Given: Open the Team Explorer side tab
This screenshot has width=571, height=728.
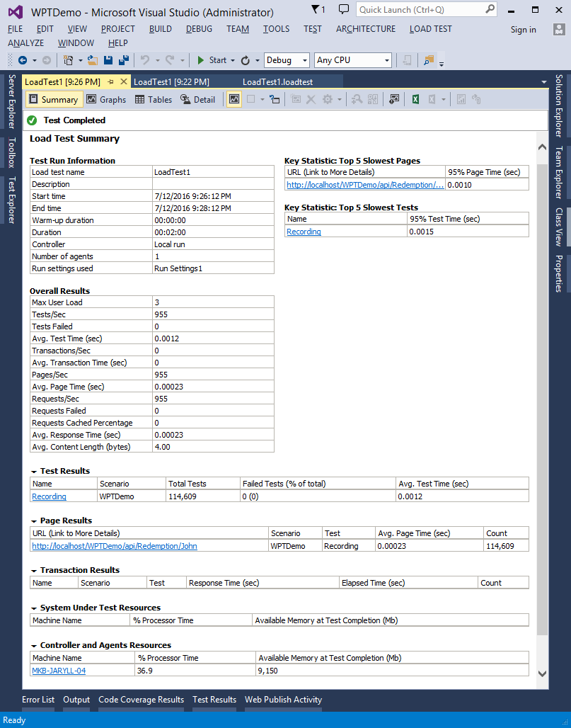Looking at the screenshot, I should click(x=559, y=172).
